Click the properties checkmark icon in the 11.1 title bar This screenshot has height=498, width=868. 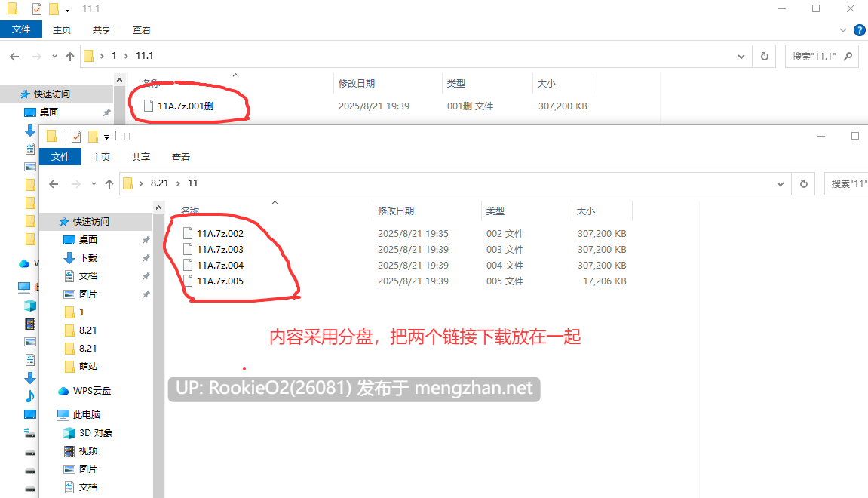[36, 9]
